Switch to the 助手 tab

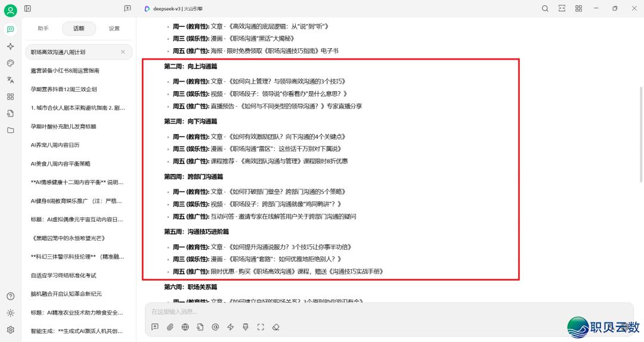(43, 29)
